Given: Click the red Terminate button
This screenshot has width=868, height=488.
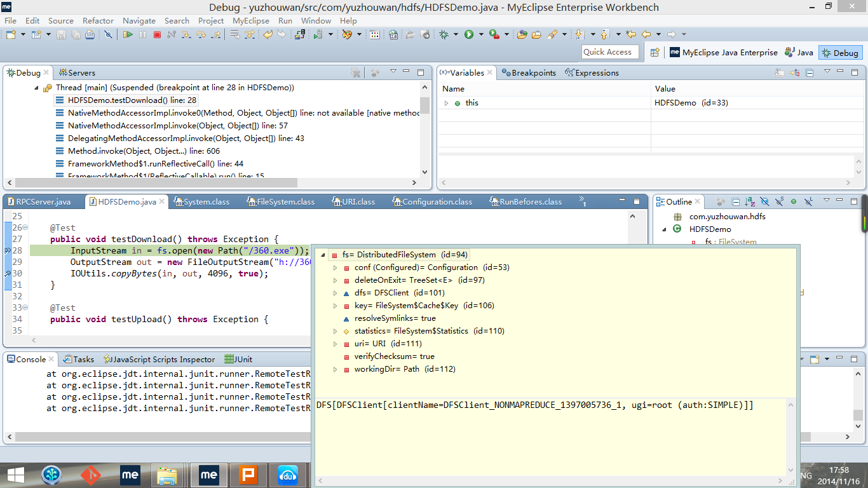Looking at the screenshot, I should pos(157,34).
